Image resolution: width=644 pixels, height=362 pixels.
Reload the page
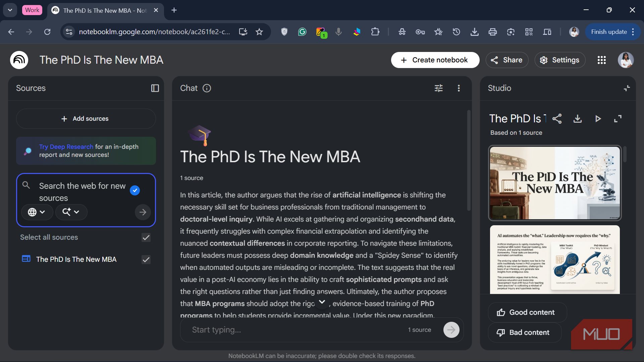coord(47,32)
